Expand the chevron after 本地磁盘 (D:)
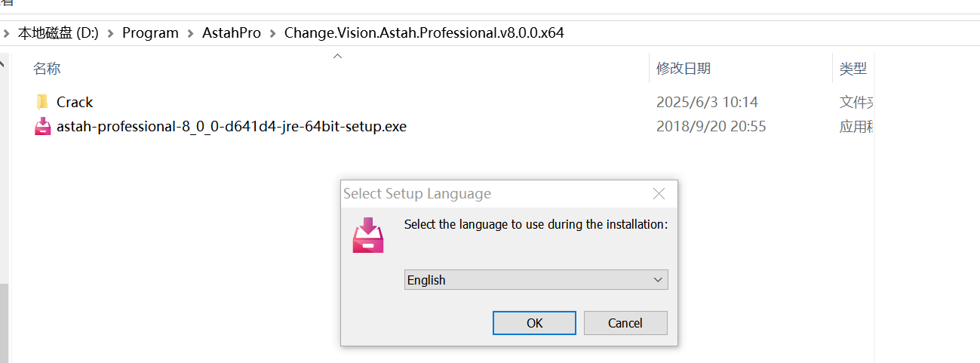Viewport: 980px width, 363px height. 110,33
